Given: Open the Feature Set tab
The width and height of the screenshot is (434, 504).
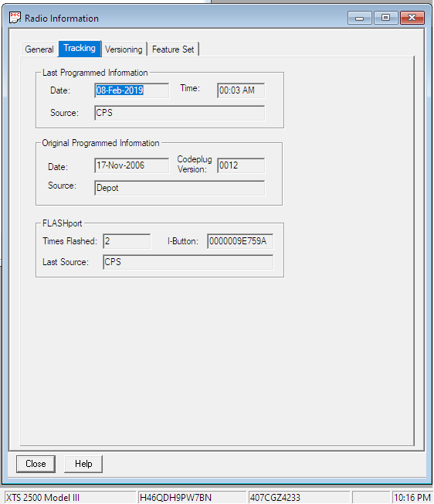Looking at the screenshot, I should (x=173, y=49).
